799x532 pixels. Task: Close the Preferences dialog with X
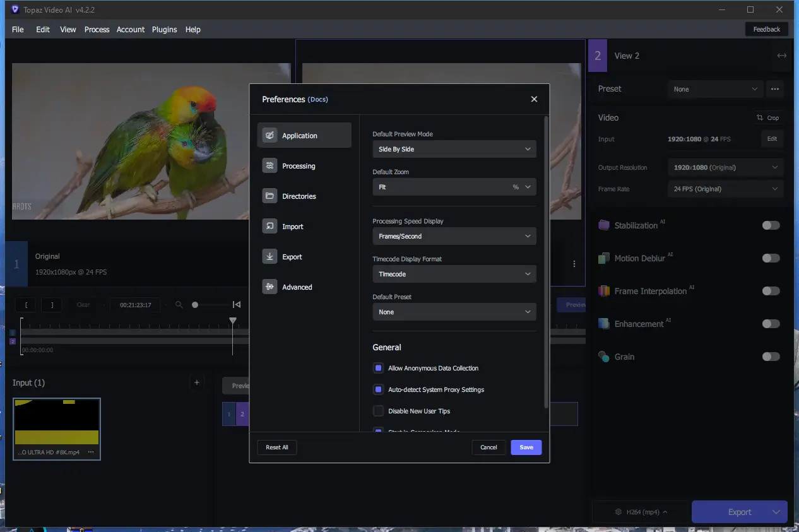[534, 99]
